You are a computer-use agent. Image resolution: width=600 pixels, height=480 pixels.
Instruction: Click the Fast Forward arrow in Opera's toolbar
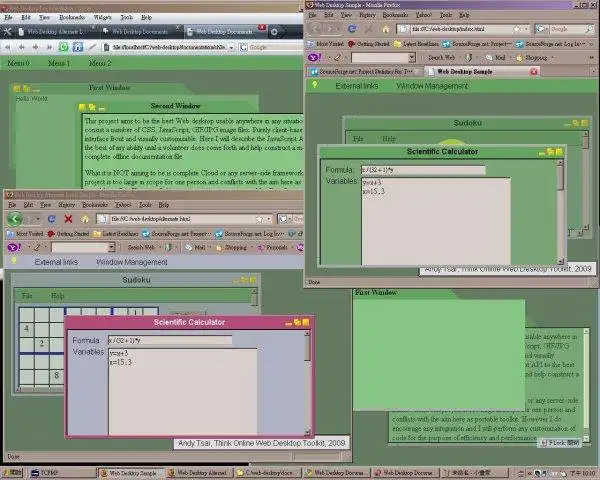tap(49, 47)
